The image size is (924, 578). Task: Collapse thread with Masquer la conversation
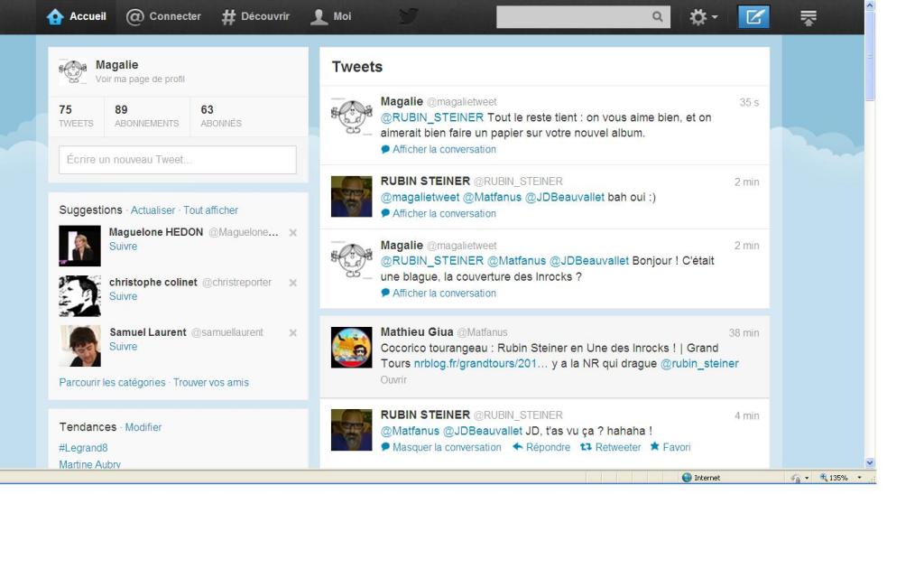(x=441, y=447)
